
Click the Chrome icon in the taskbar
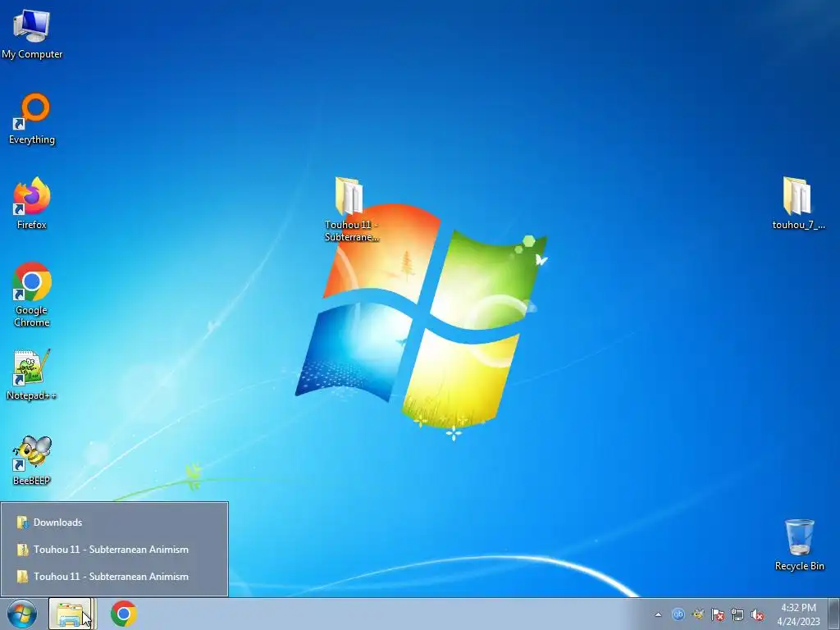coord(124,614)
